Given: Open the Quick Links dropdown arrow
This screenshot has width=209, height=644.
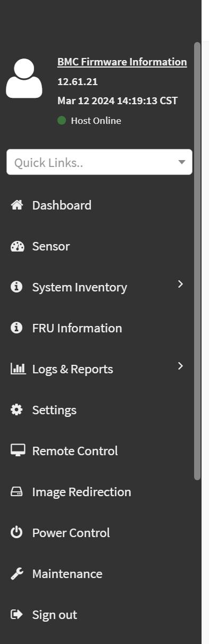Looking at the screenshot, I should pyautogui.click(x=182, y=162).
